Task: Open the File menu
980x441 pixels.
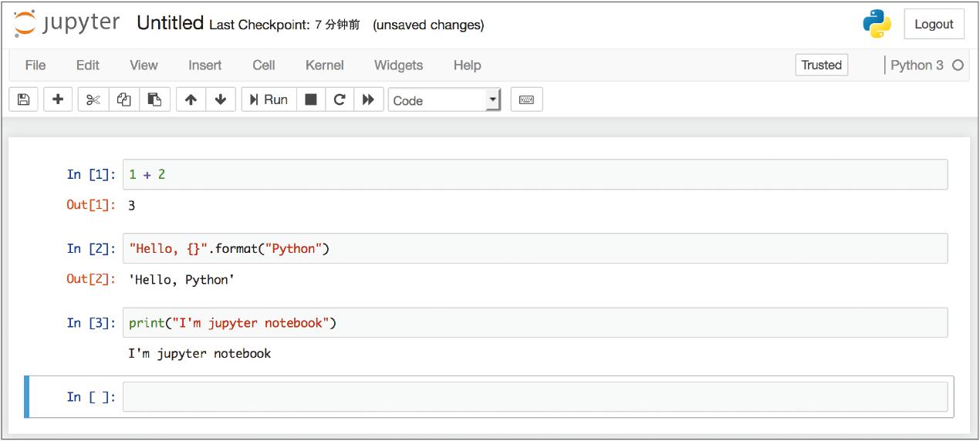Action: pos(35,66)
